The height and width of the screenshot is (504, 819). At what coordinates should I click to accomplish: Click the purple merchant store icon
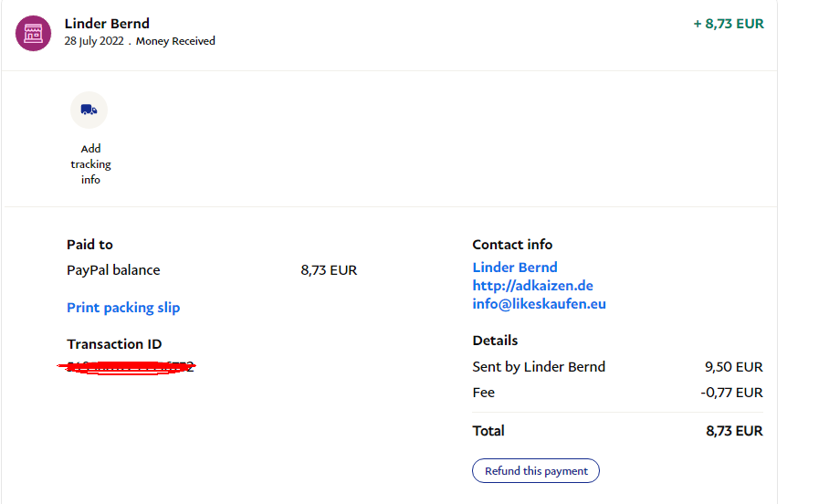[x=33, y=34]
